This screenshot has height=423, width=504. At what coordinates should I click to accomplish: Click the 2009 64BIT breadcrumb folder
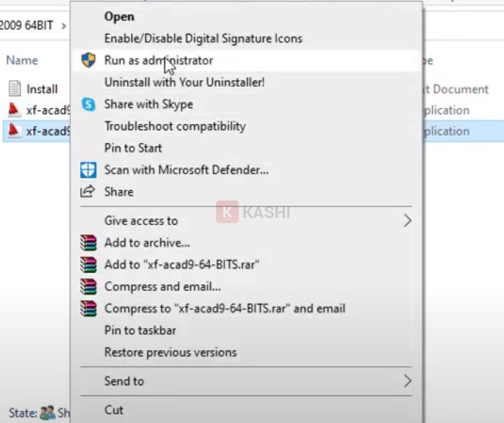pyautogui.click(x=26, y=25)
